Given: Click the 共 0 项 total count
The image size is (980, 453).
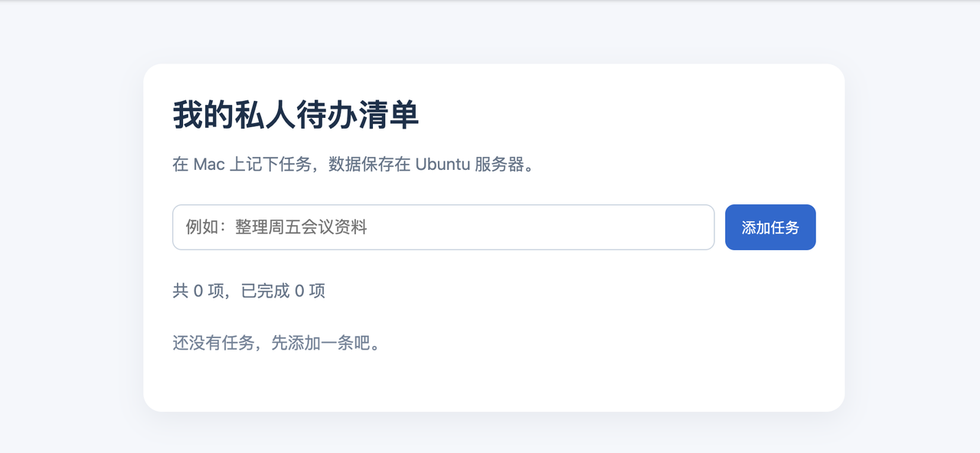Looking at the screenshot, I should click(x=198, y=291).
